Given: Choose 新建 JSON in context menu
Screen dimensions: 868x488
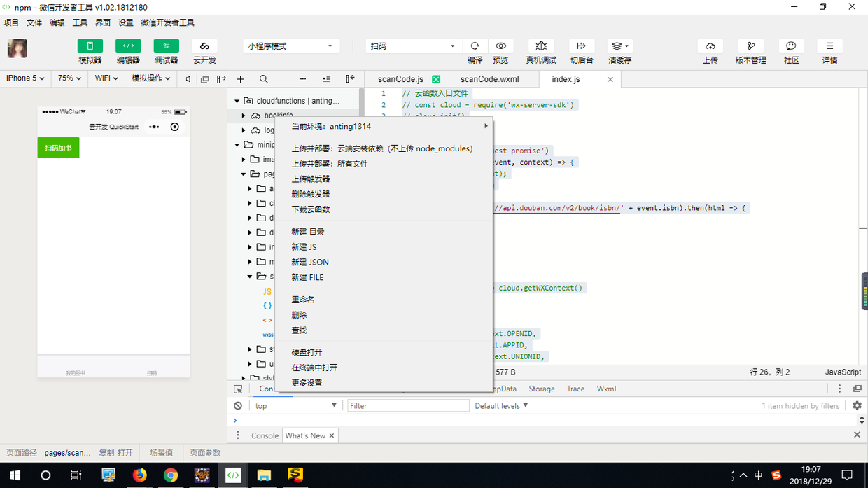Looking at the screenshot, I should point(384,263).
